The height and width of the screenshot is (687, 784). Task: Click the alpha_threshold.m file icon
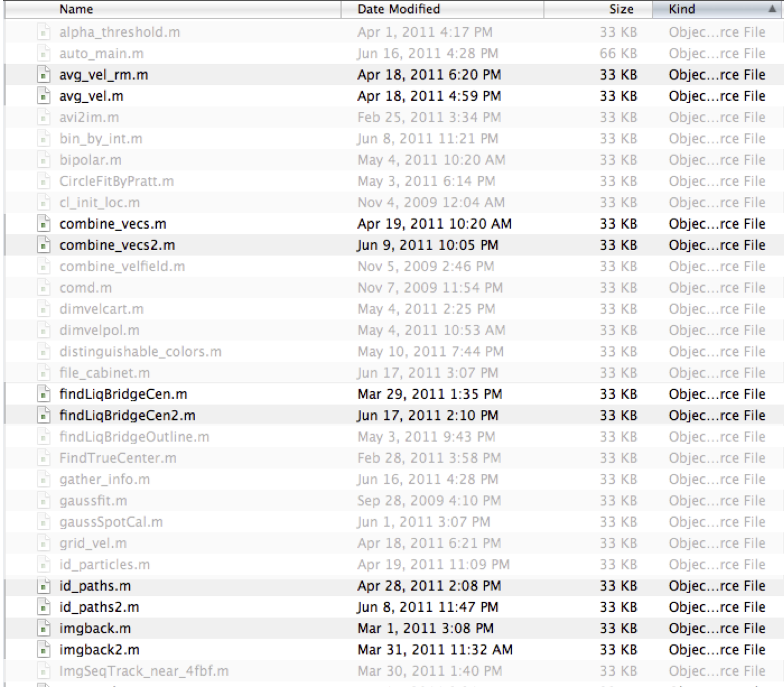click(x=44, y=32)
